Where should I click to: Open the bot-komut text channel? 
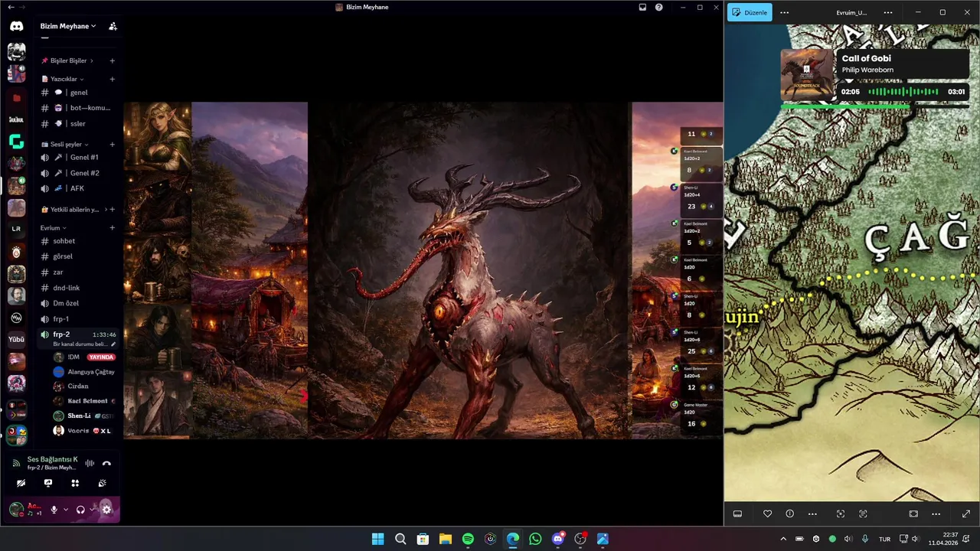(79, 108)
